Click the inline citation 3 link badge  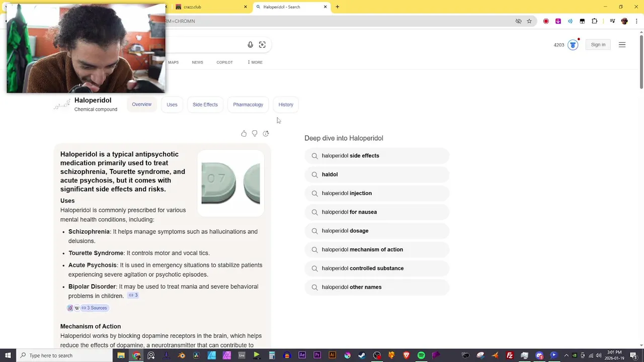[x=133, y=295]
